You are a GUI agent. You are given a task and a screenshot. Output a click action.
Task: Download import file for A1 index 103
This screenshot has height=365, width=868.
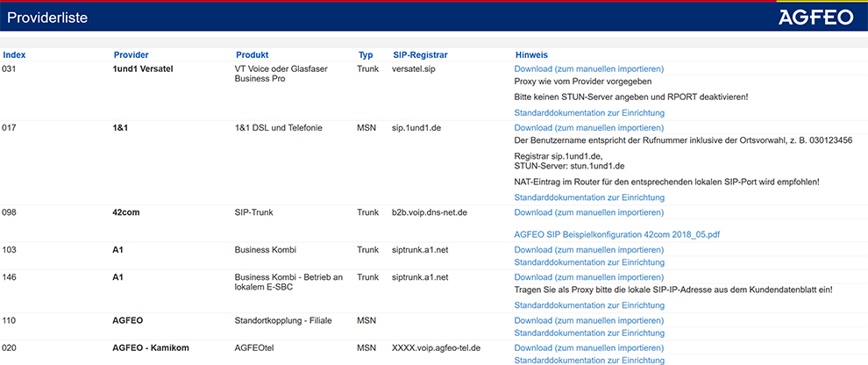click(588, 250)
